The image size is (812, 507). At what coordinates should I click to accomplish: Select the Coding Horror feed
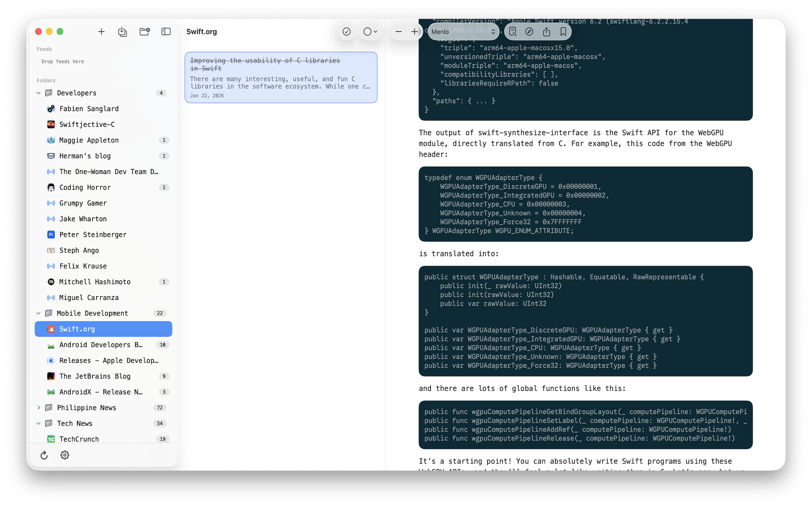[85, 187]
